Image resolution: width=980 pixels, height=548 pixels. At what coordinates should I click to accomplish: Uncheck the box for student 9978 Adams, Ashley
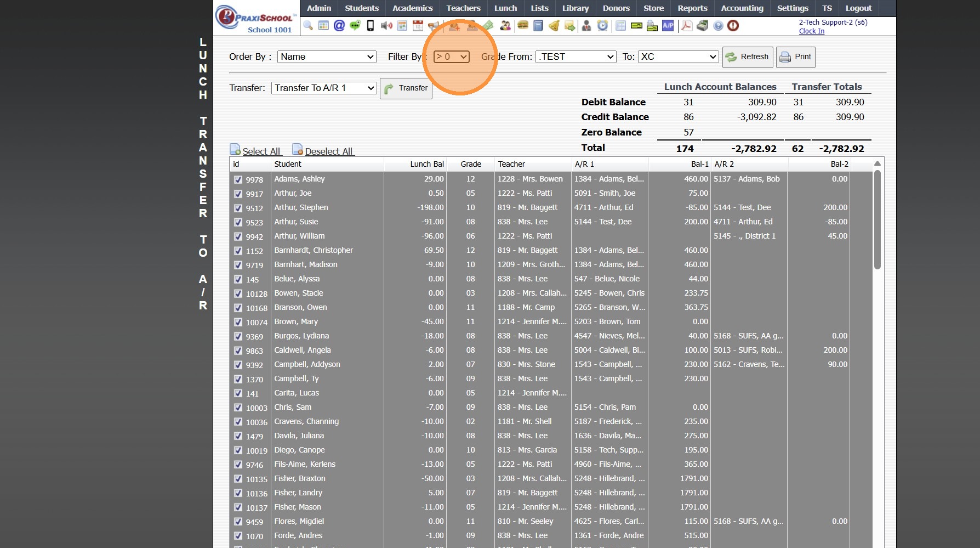(x=238, y=179)
